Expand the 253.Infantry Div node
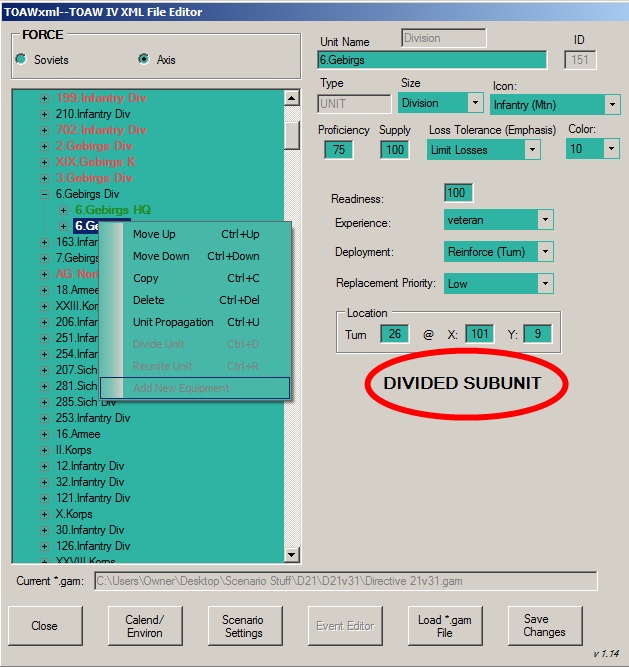This screenshot has height=667, width=629. coord(44,418)
